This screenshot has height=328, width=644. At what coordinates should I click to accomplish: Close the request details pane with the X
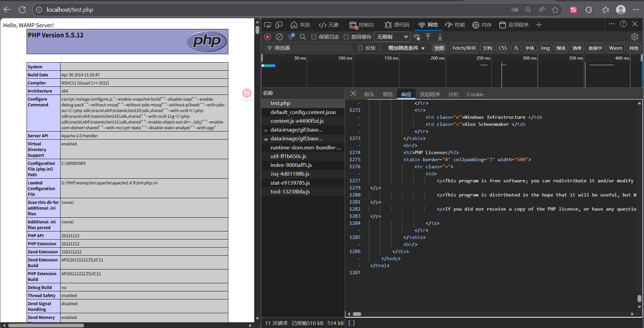click(x=353, y=94)
